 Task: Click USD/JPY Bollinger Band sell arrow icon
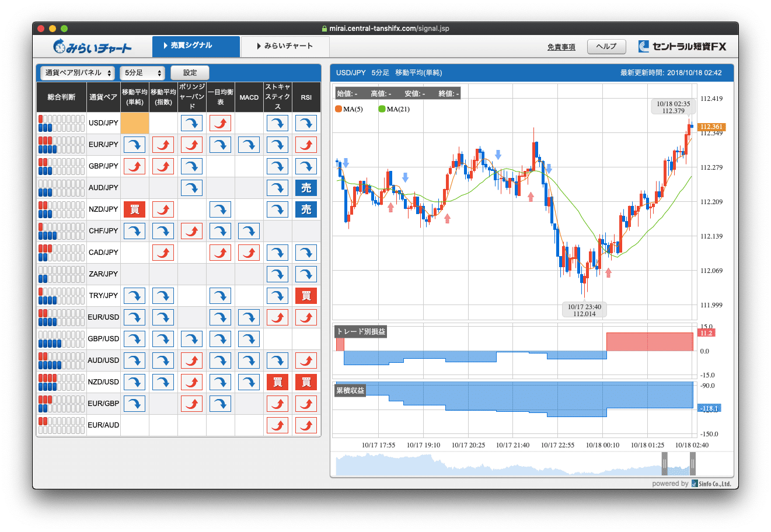click(x=191, y=123)
